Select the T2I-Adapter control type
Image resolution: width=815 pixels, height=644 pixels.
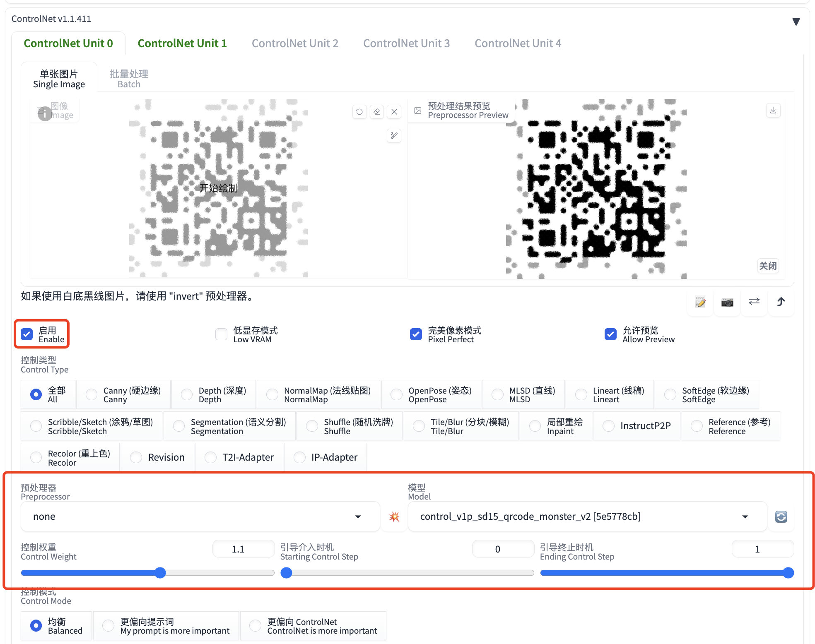239,457
